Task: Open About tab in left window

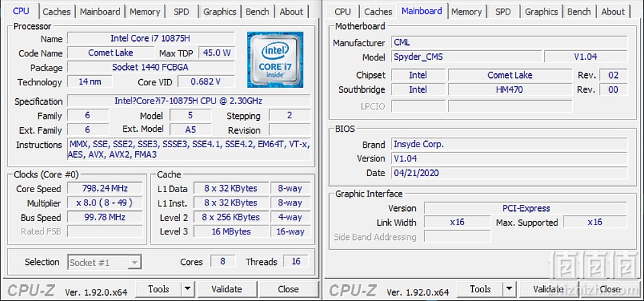Action: pos(291,11)
